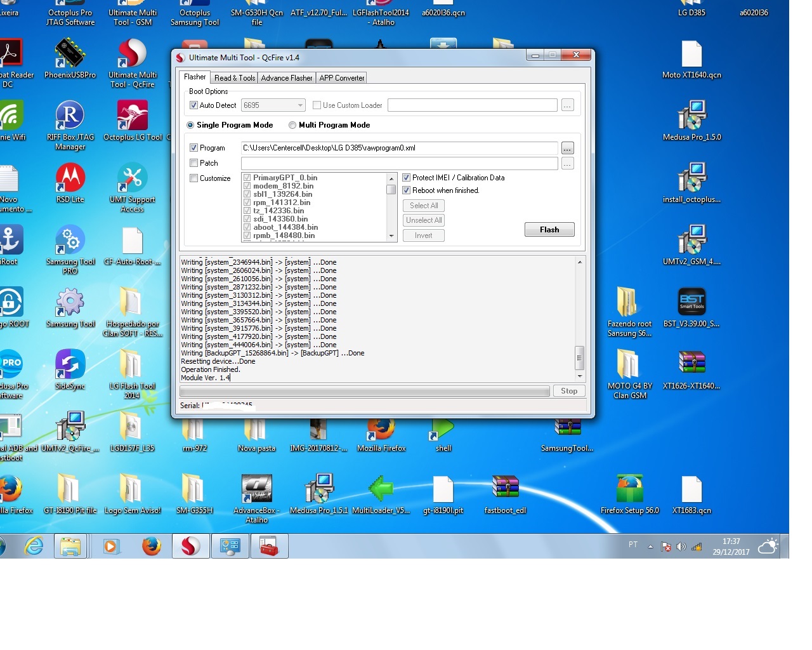Click the Select All button
This screenshot has height=650, width=812.
[x=424, y=206]
